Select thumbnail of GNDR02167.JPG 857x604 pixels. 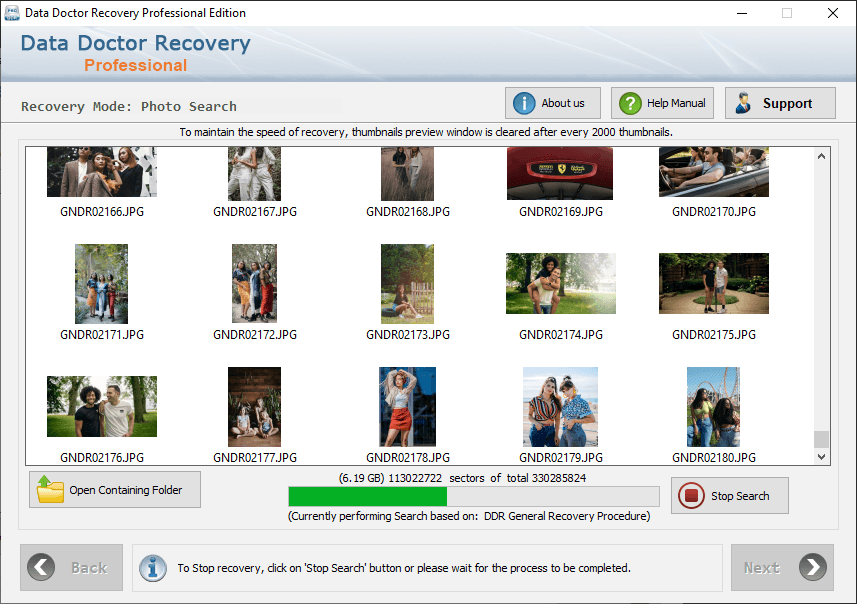254,174
